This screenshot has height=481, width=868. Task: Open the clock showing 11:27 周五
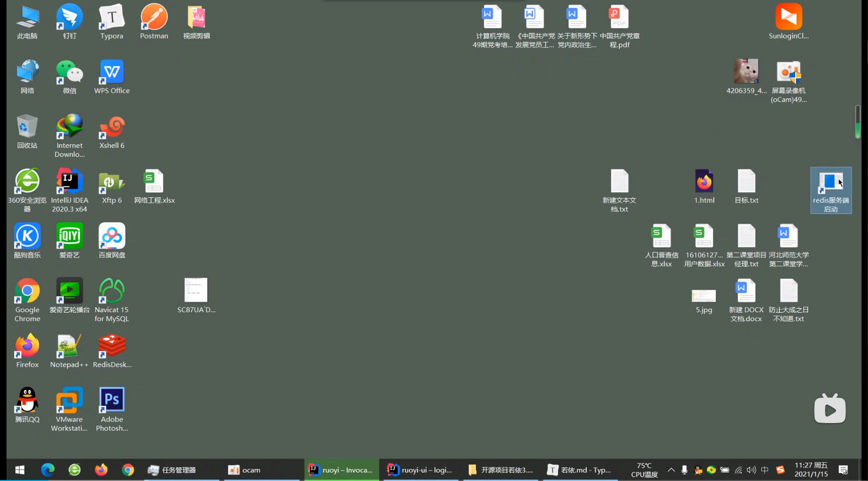[x=811, y=470]
